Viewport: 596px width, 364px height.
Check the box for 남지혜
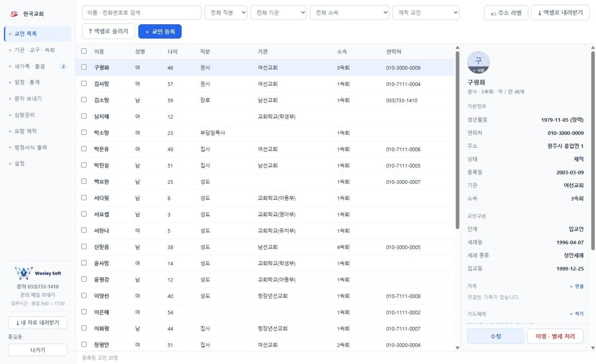(x=84, y=116)
